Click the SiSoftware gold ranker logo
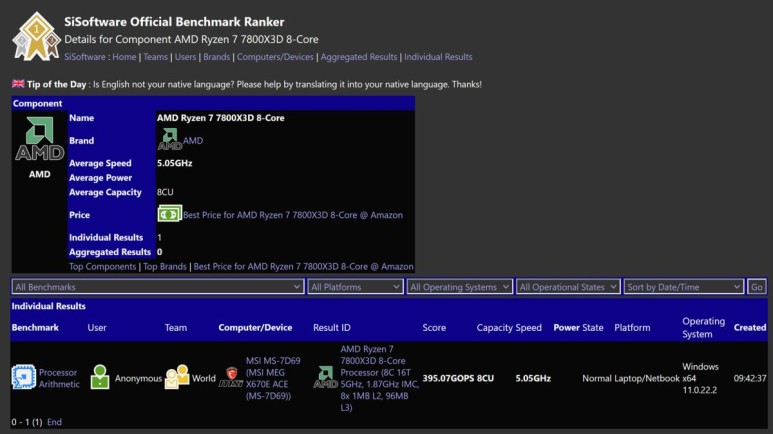The height and width of the screenshot is (434, 773). [x=34, y=36]
